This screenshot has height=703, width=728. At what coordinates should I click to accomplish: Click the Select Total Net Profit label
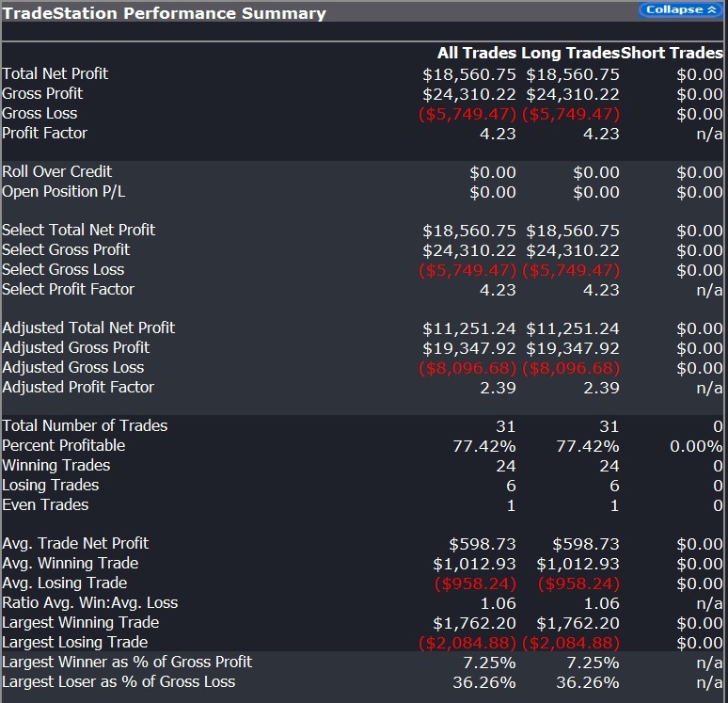click(78, 230)
